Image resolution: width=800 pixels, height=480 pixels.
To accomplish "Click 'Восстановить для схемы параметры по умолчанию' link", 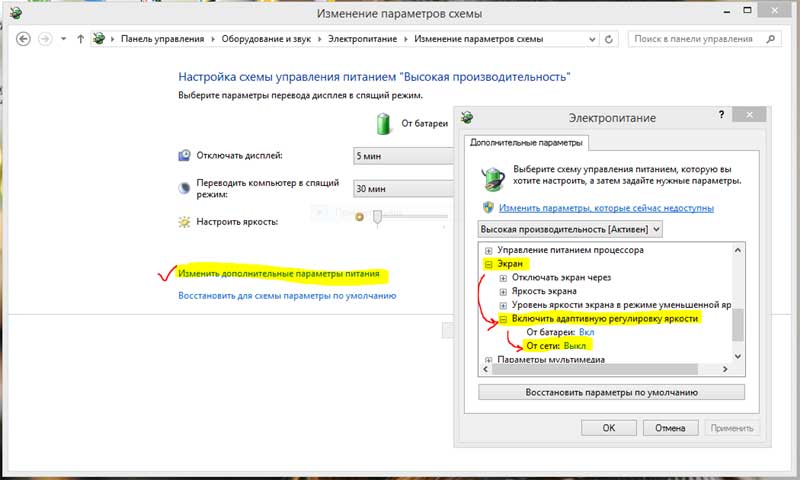I will coord(287,296).
